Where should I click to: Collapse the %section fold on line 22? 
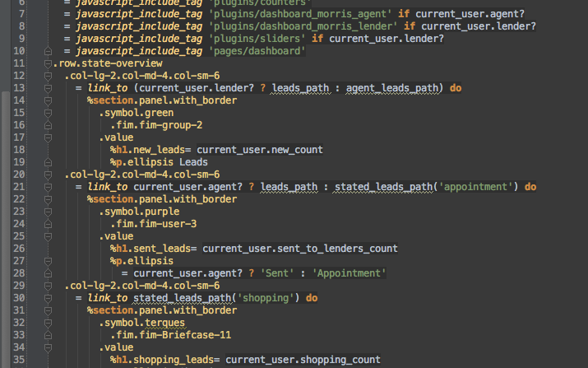coord(48,200)
